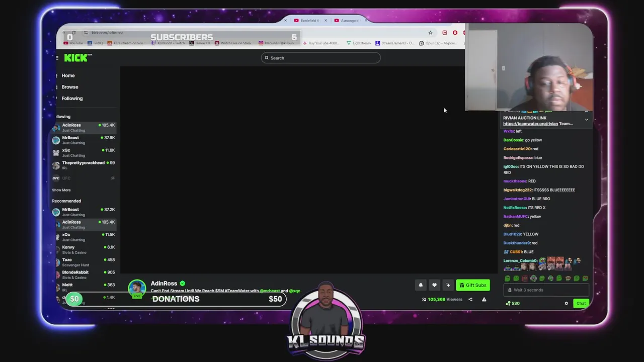The image size is (644, 362).
Task: Click chat username RodrigoEsparza
Action: 518,158
